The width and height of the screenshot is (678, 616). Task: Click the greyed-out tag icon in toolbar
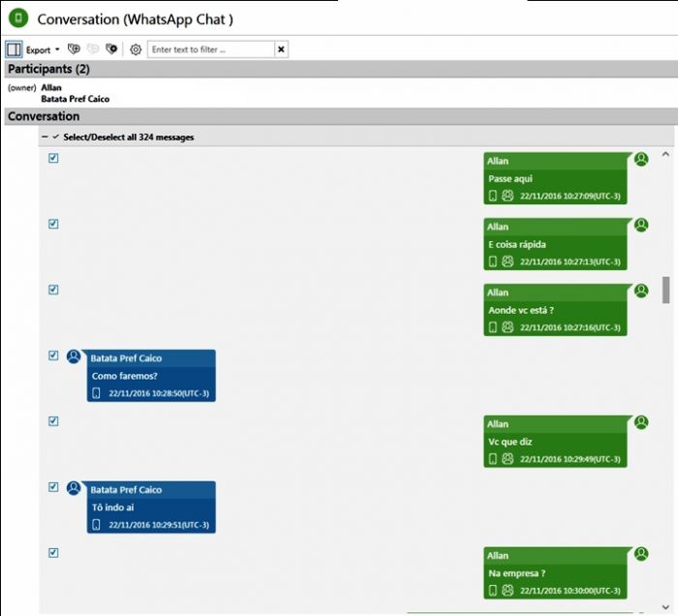click(93, 48)
